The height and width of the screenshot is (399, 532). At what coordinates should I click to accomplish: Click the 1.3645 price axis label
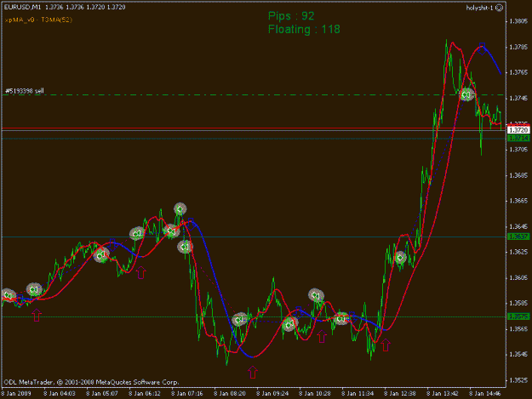(x=518, y=226)
